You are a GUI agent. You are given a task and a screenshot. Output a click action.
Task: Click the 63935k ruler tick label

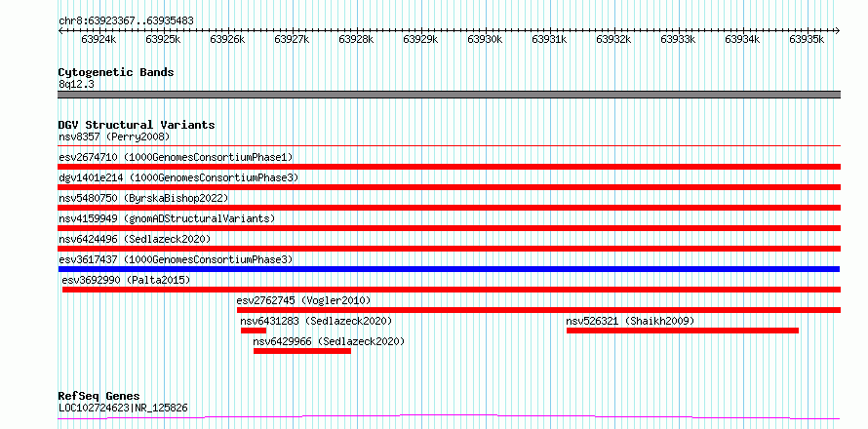pyautogui.click(x=807, y=39)
